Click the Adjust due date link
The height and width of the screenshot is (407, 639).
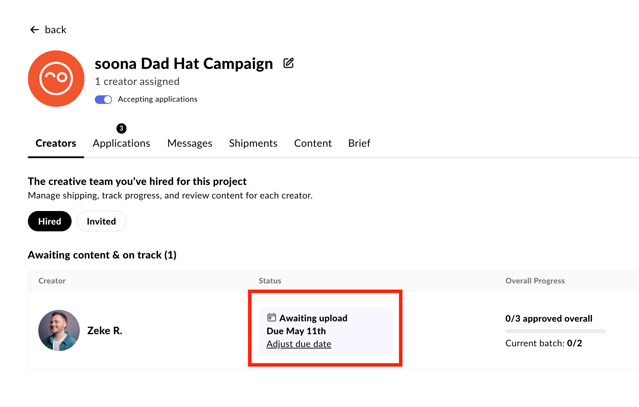point(299,344)
